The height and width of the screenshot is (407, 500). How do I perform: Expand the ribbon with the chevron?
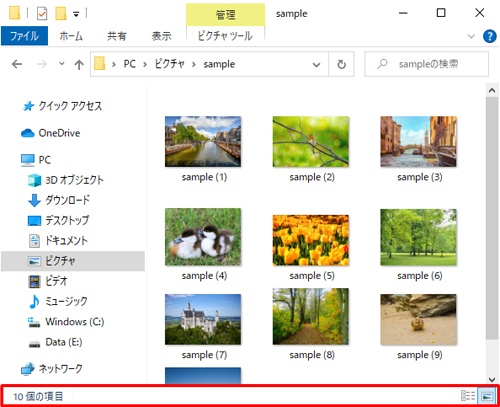pyautogui.click(x=471, y=36)
